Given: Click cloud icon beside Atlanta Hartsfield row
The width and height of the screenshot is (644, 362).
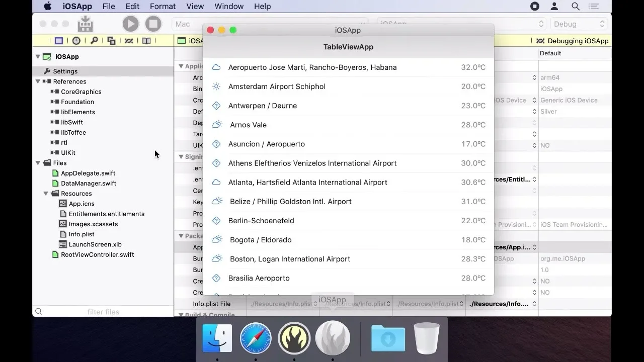Looking at the screenshot, I should pos(216,182).
